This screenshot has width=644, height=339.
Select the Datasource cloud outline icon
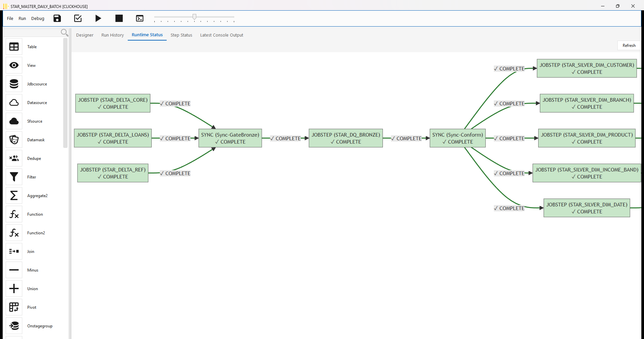tap(14, 103)
